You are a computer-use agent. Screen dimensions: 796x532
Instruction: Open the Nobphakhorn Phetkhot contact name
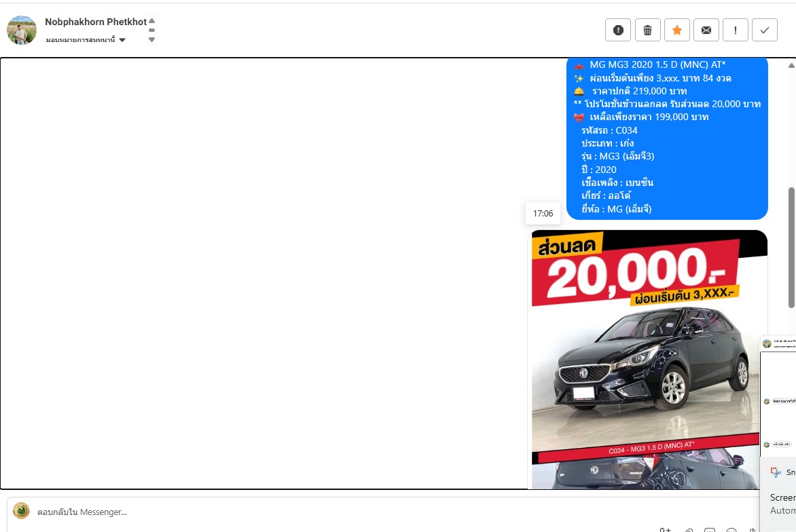(96, 22)
